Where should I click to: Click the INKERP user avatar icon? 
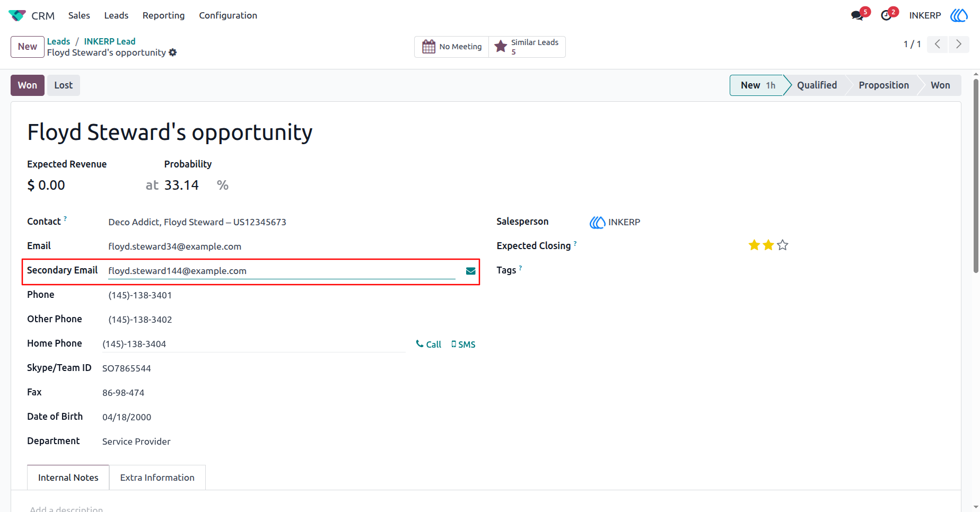(x=959, y=15)
